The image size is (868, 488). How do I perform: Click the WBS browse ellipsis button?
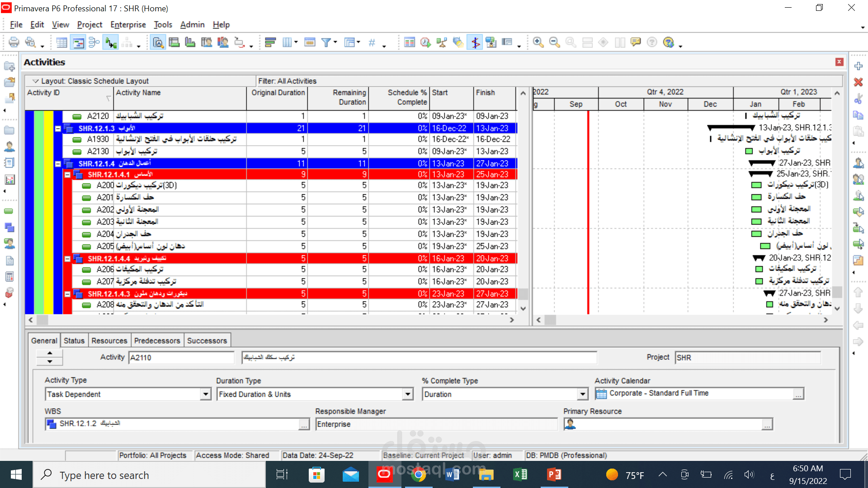coord(304,424)
